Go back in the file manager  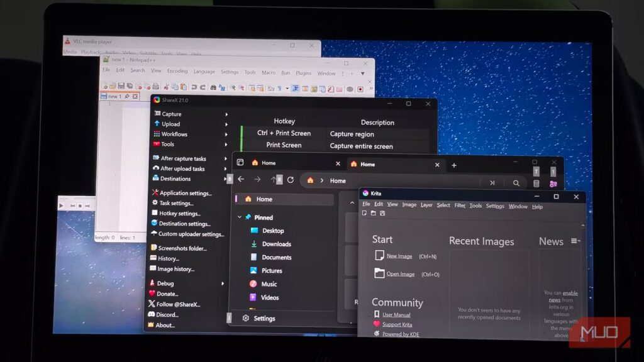point(241,179)
